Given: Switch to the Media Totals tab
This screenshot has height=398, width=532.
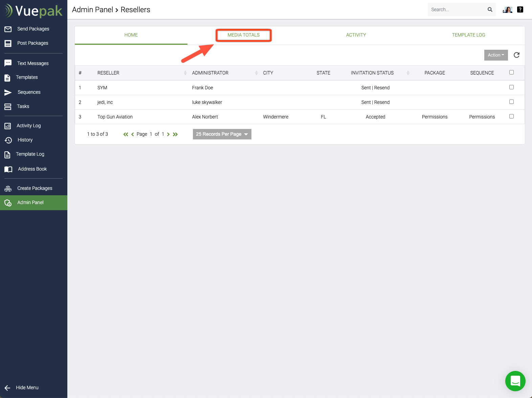Looking at the screenshot, I should (x=243, y=35).
